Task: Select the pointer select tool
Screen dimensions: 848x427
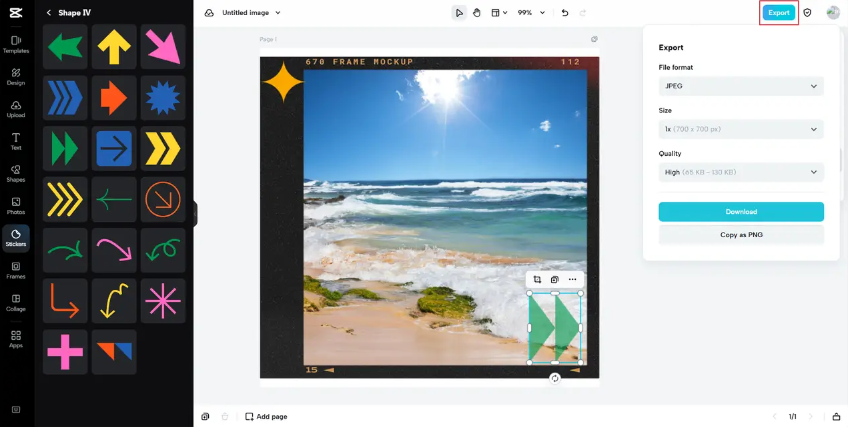Action: click(459, 13)
